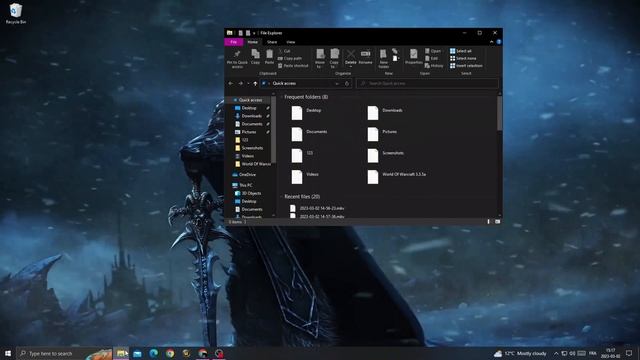Viewport: 640px width, 360px height.
Task: Click the Delete X icon in ribbon
Action: click(x=351, y=54)
